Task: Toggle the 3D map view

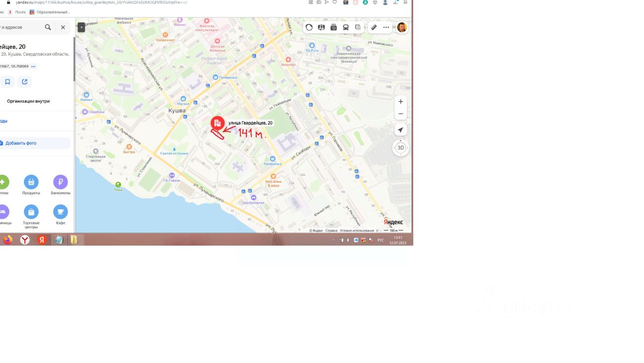Action: point(400,148)
